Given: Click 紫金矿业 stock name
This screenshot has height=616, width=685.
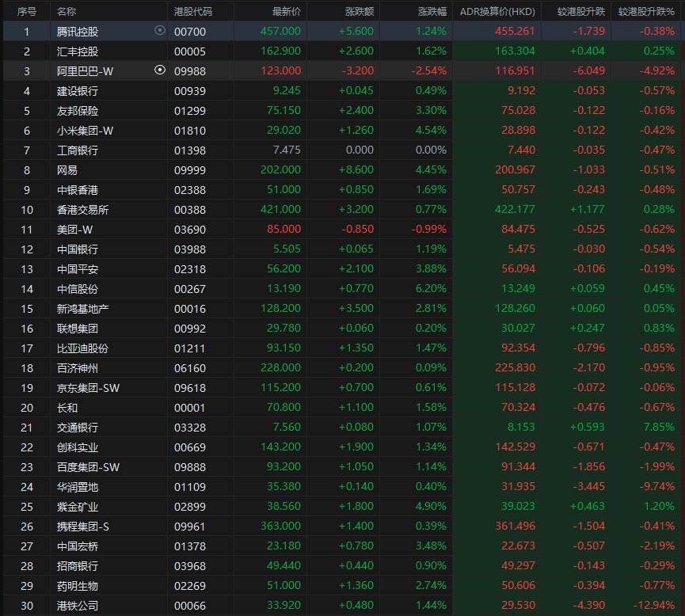Looking at the screenshot, I should pyautogui.click(x=78, y=507).
